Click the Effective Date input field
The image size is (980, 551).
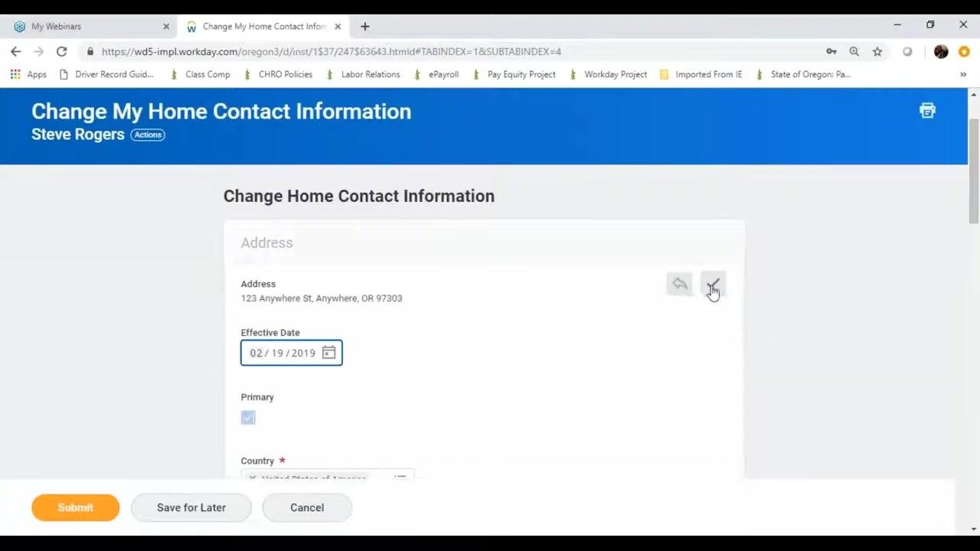[292, 353]
